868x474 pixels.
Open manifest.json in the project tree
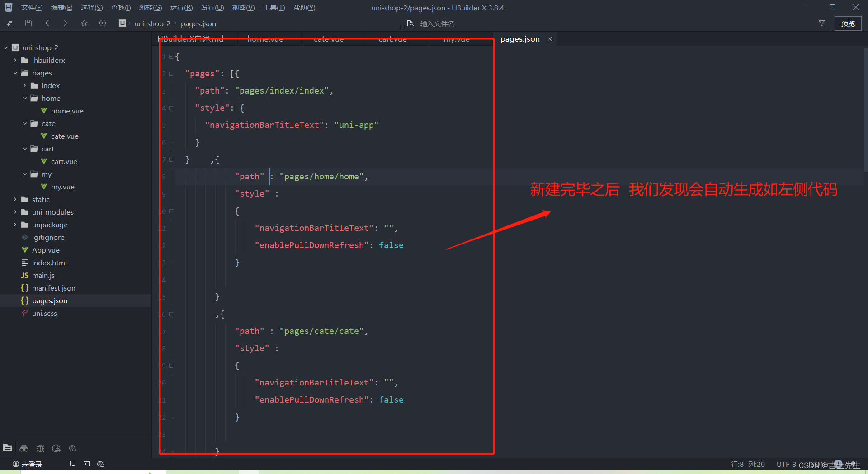tap(53, 288)
